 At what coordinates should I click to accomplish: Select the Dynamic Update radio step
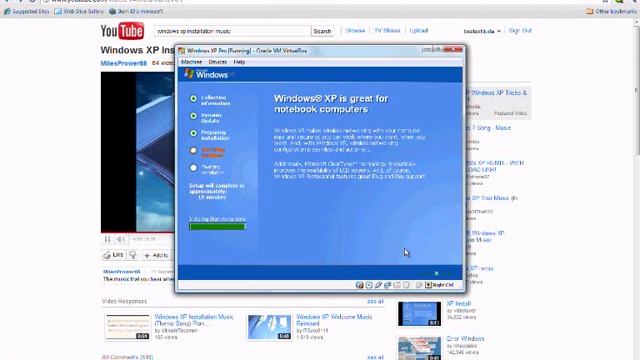coord(193,116)
